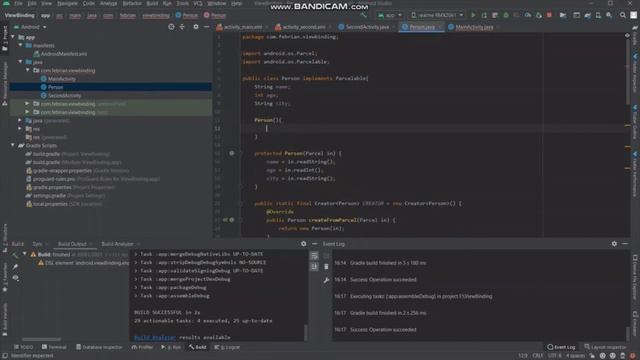Open the TODO tool window button
This screenshot has height=360, width=640.
click(x=23, y=347)
